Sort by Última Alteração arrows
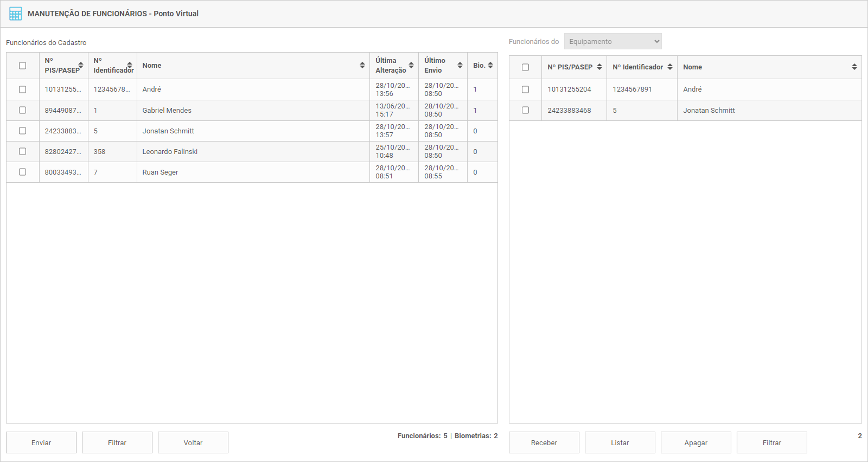This screenshot has height=462, width=868. tap(411, 66)
